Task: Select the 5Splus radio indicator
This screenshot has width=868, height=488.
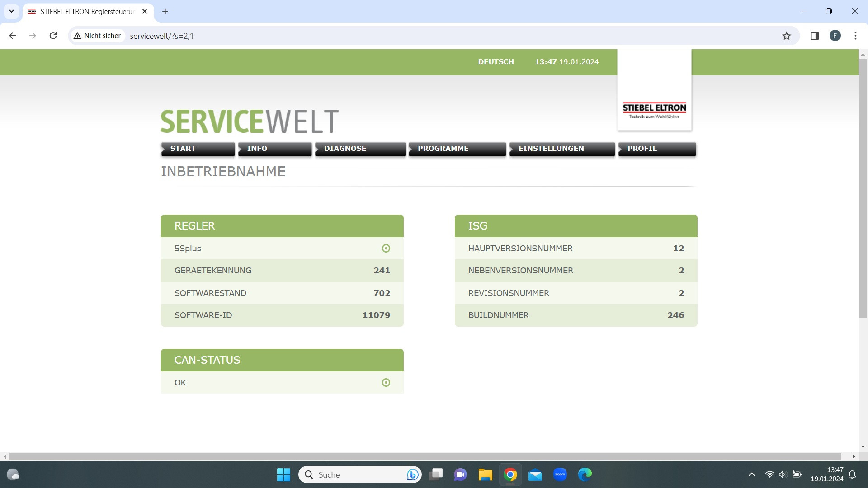Action: pos(386,248)
